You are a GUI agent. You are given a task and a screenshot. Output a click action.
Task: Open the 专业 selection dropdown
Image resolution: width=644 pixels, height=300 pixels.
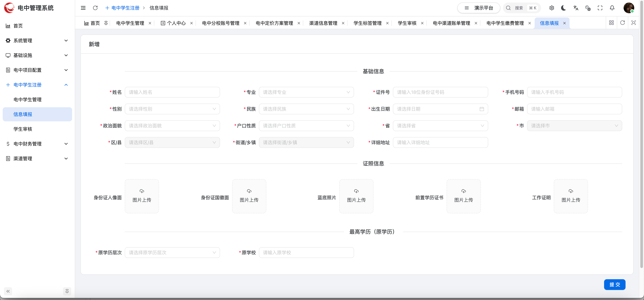[306, 92]
